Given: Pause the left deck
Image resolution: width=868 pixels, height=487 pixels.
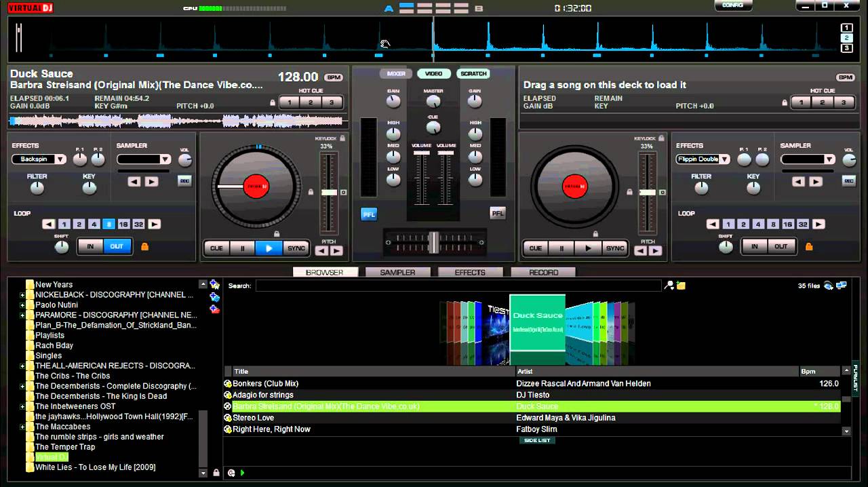Looking at the screenshot, I should tap(242, 248).
